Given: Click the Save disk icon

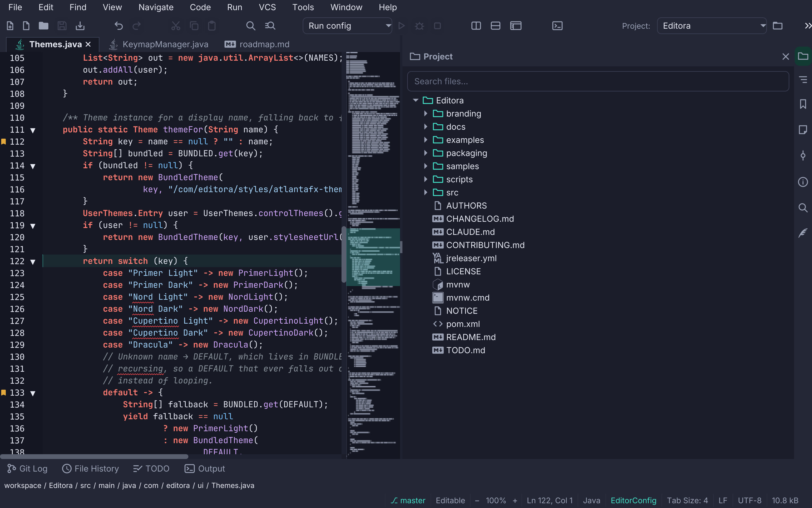Looking at the screenshot, I should [x=62, y=26].
